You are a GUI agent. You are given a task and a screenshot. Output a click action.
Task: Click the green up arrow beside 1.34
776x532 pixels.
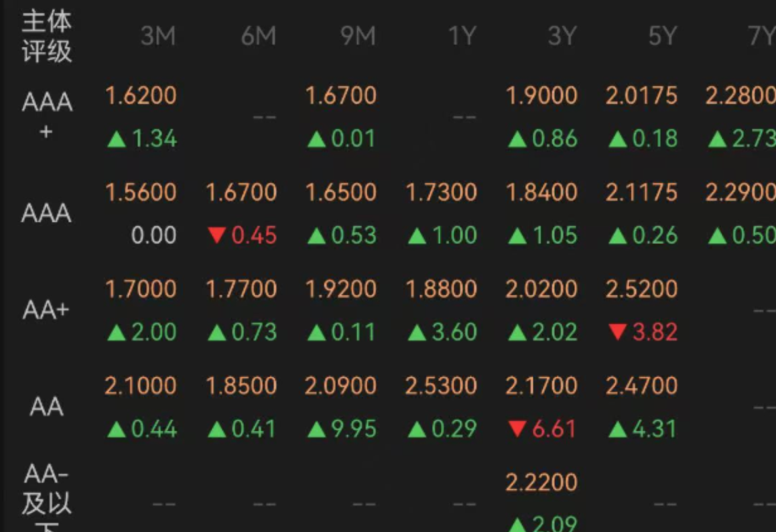pyautogui.click(x=117, y=139)
